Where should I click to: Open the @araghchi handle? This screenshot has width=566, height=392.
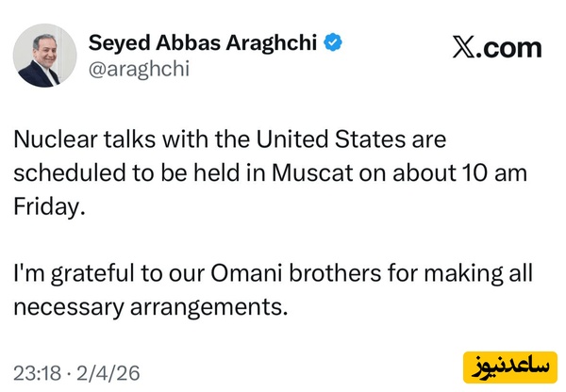click(x=131, y=68)
